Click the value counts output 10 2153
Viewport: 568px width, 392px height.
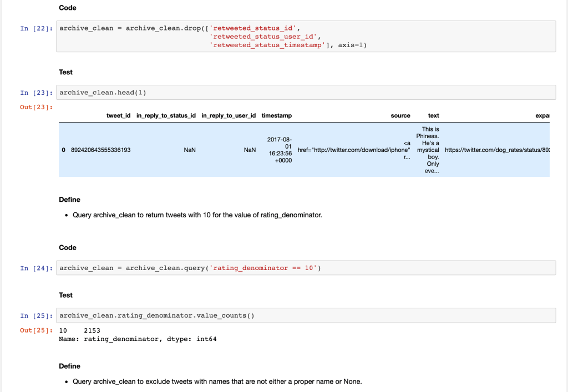click(79, 330)
